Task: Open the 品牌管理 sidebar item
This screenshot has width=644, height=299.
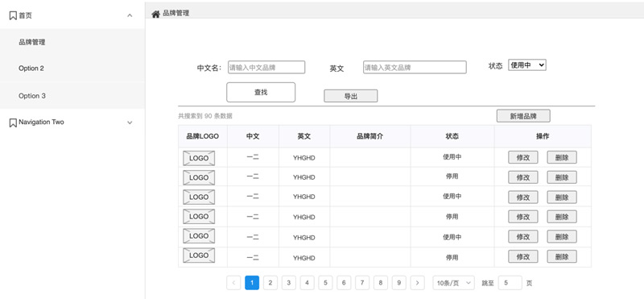Action: tap(72, 42)
